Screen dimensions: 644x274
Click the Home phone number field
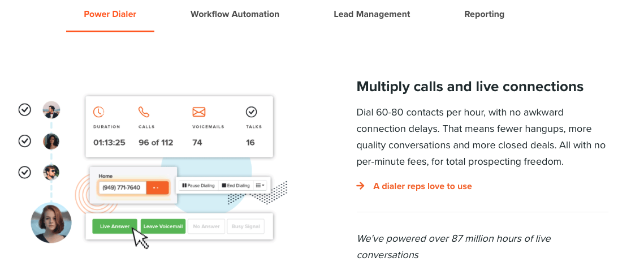[122, 187]
